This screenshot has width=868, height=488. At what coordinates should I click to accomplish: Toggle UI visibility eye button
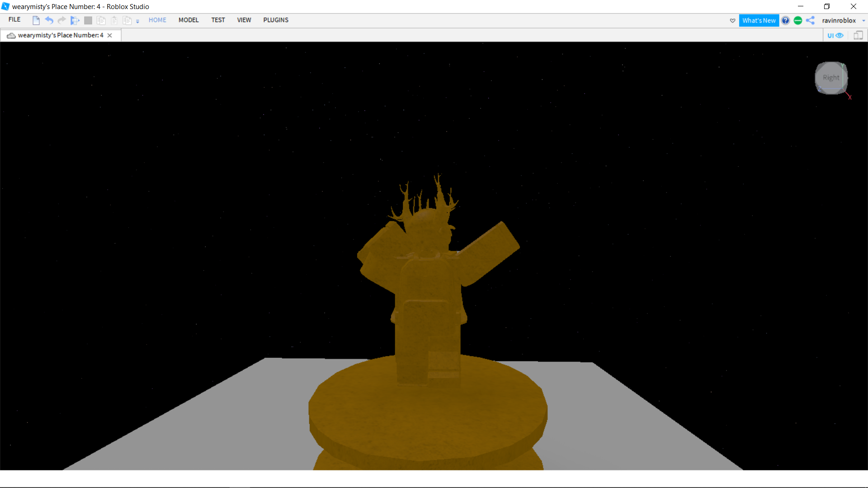click(835, 35)
